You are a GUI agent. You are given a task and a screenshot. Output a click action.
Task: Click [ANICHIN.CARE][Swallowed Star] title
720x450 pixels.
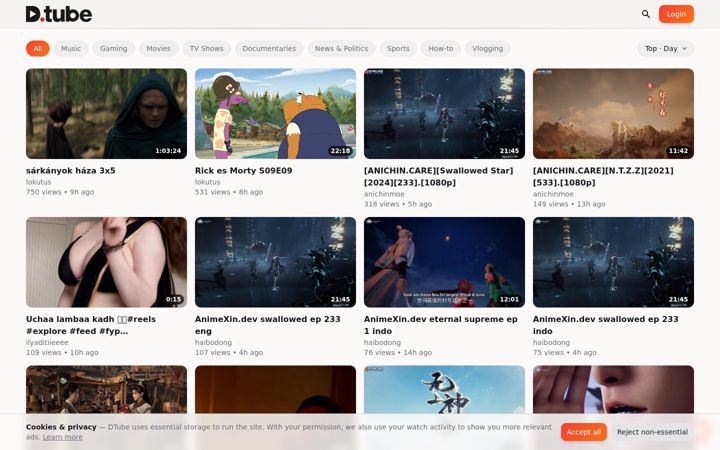pyautogui.click(x=439, y=176)
